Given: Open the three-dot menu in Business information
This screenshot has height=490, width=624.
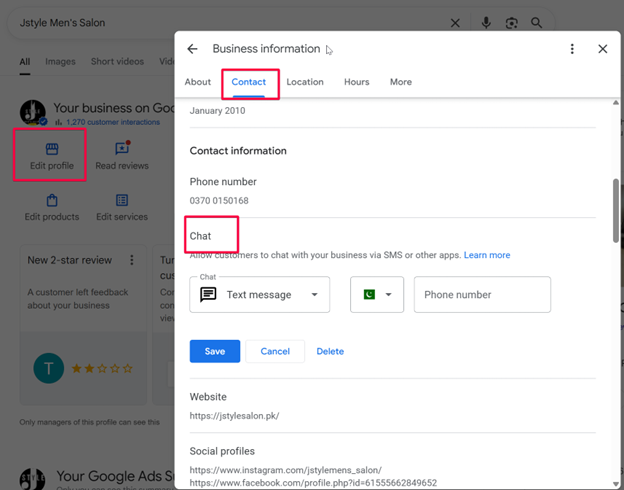Looking at the screenshot, I should pos(572,49).
